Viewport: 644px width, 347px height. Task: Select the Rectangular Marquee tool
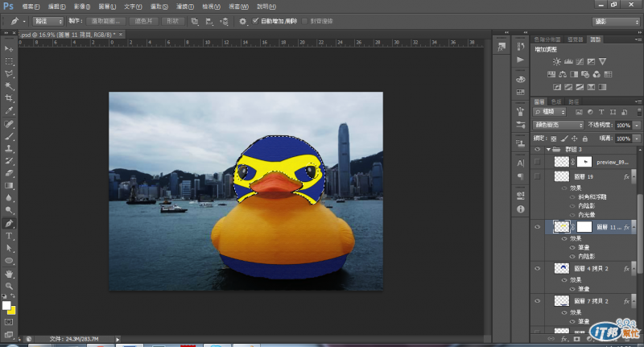9,61
